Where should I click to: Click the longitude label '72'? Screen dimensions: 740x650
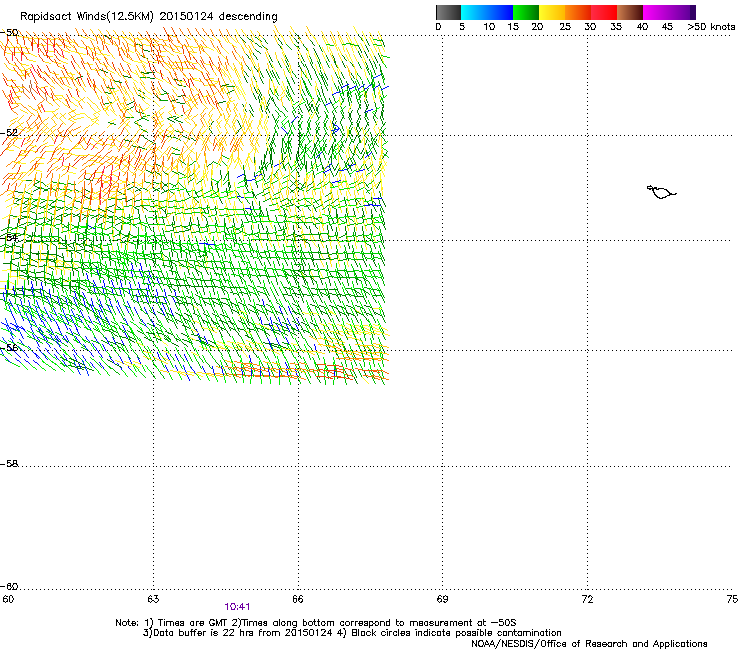[x=587, y=599]
